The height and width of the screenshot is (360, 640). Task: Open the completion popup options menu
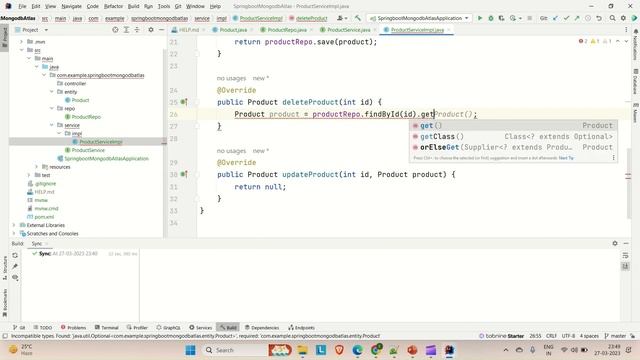pyautogui.click(x=613, y=158)
